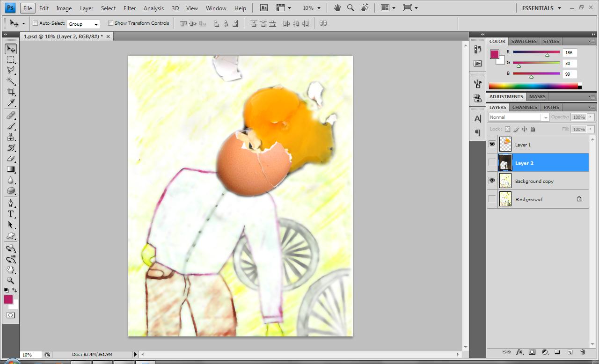
Task: Click the Rotate View tool in application bar
Action: pos(365,8)
